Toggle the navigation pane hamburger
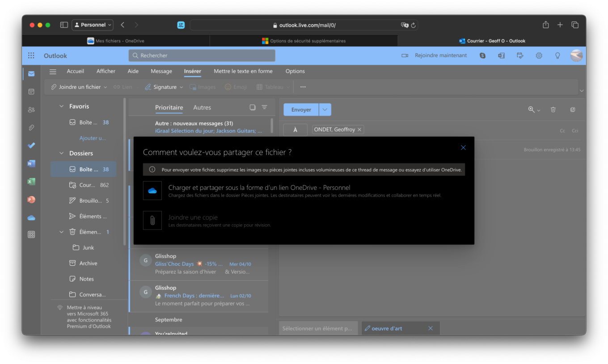This screenshot has width=608, height=364. coord(53,71)
